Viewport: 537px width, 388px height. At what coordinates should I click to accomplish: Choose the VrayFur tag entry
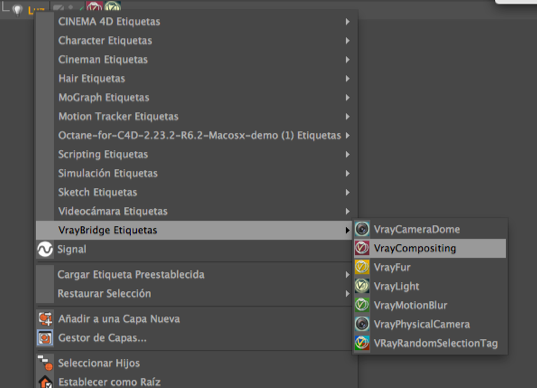point(430,267)
